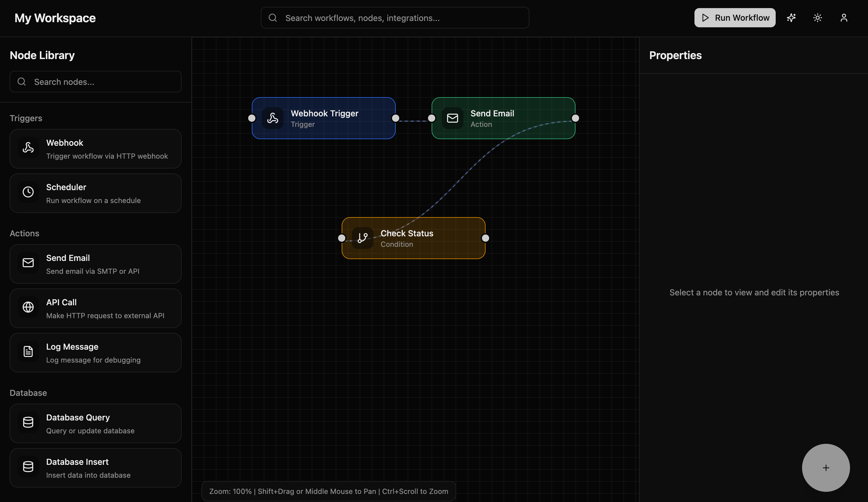Viewport: 868px width, 502px height.
Task: Click the Check Status branch icon on canvas
Action: 362,238
